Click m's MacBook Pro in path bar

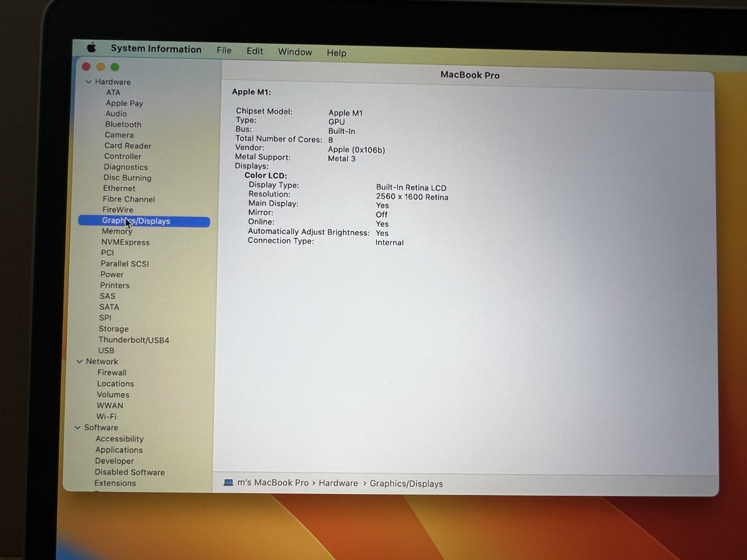pyautogui.click(x=273, y=483)
